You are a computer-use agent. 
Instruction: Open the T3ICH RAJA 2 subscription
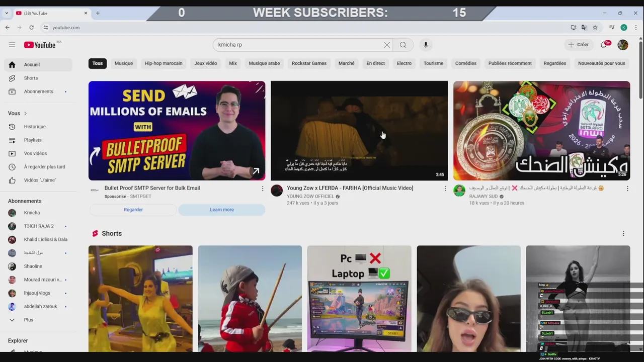click(38, 226)
